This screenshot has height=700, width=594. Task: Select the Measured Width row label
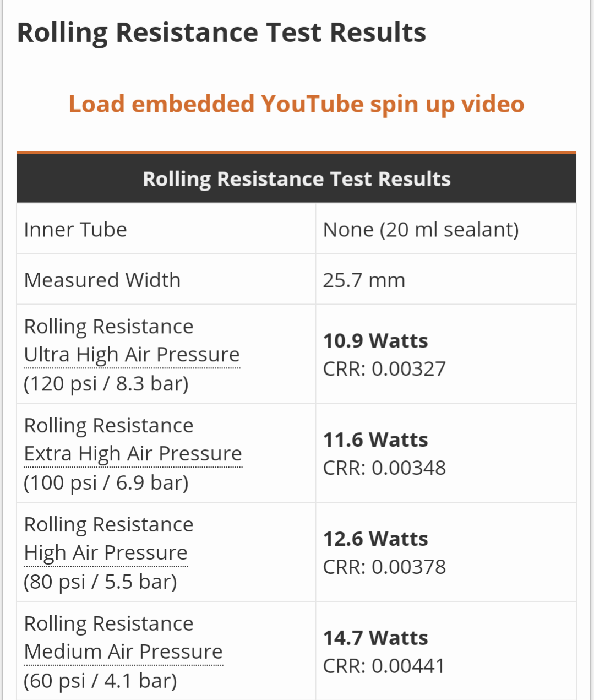pyautogui.click(x=102, y=280)
